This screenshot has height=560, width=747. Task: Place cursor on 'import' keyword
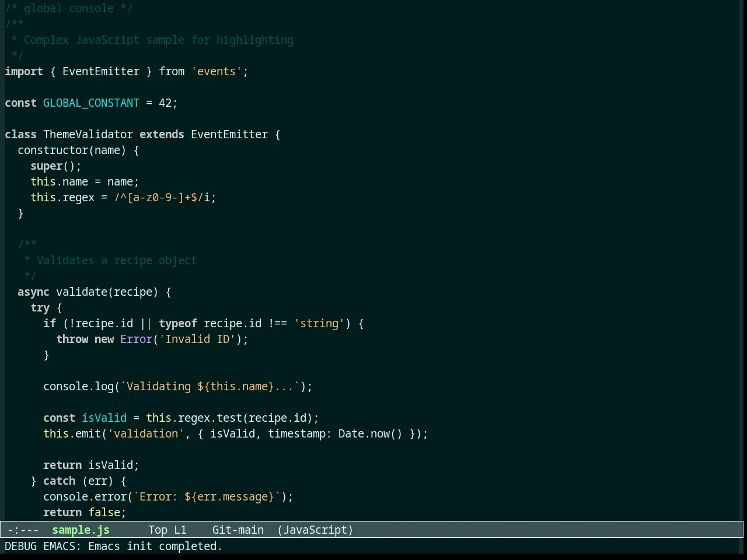[24, 71]
